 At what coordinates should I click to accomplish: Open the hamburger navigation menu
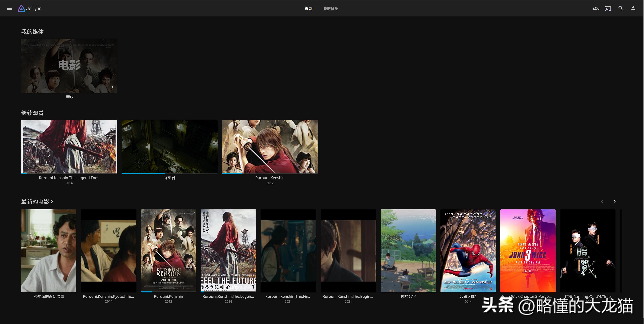point(9,8)
